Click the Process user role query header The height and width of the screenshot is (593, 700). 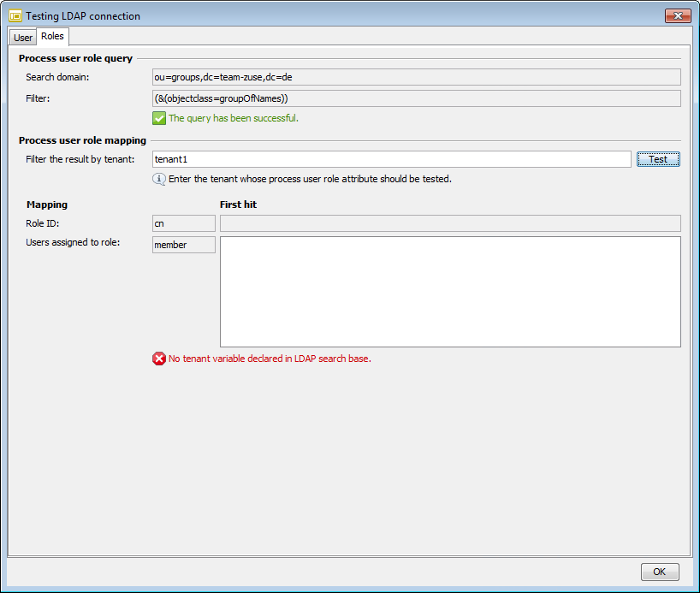tap(77, 58)
